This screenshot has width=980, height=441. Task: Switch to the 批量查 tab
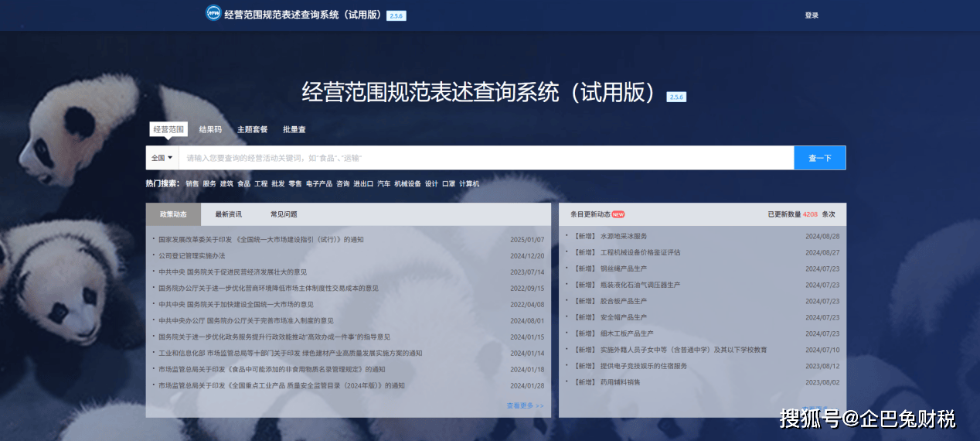click(294, 129)
